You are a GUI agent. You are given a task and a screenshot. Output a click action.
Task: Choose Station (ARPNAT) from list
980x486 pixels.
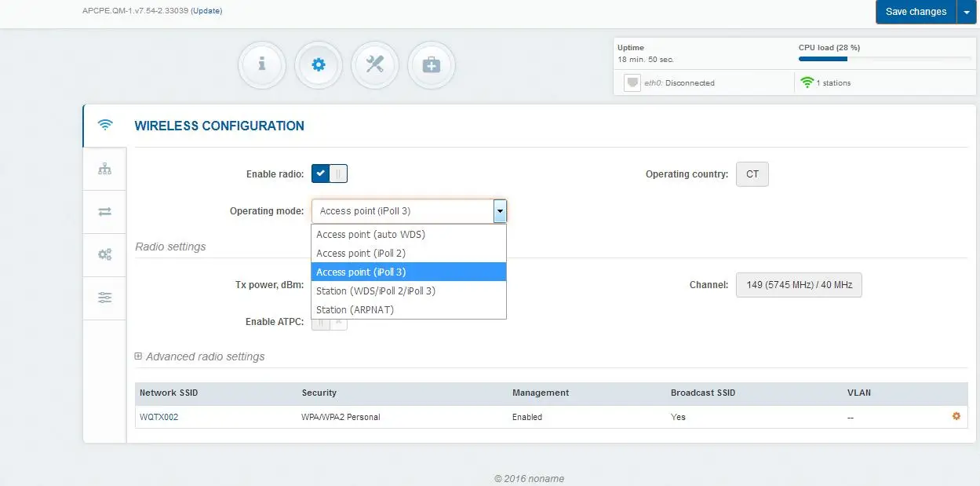355,309
